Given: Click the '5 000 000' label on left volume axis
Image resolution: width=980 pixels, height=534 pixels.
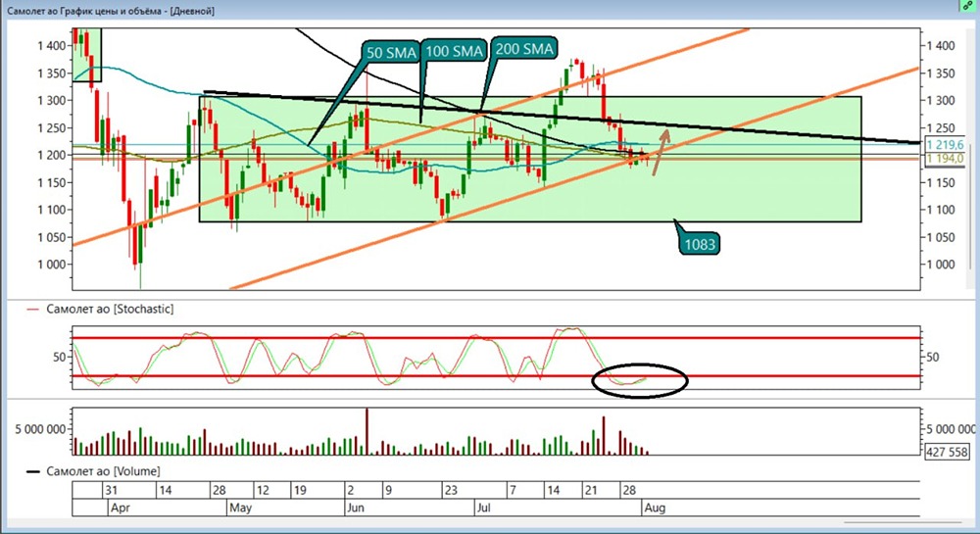Looking at the screenshot, I should tap(40, 430).
